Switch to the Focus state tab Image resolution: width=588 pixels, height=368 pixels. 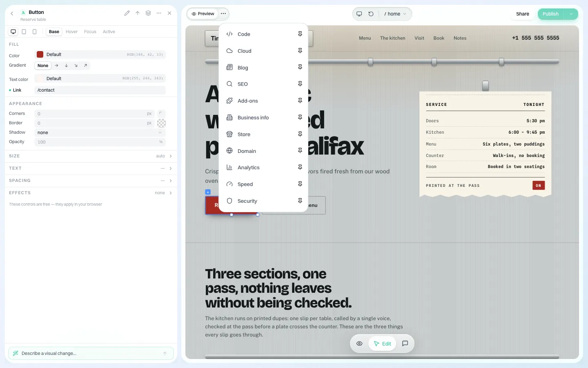[90, 31]
